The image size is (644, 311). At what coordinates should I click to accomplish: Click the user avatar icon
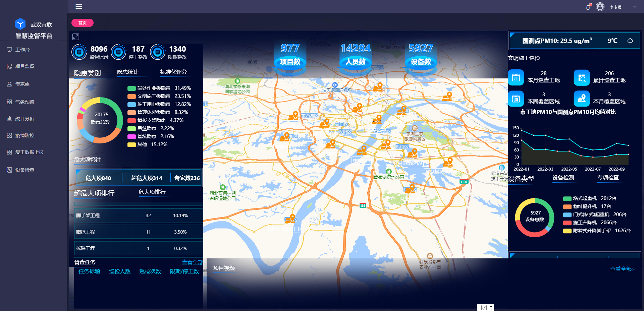[x=600, y=7]
